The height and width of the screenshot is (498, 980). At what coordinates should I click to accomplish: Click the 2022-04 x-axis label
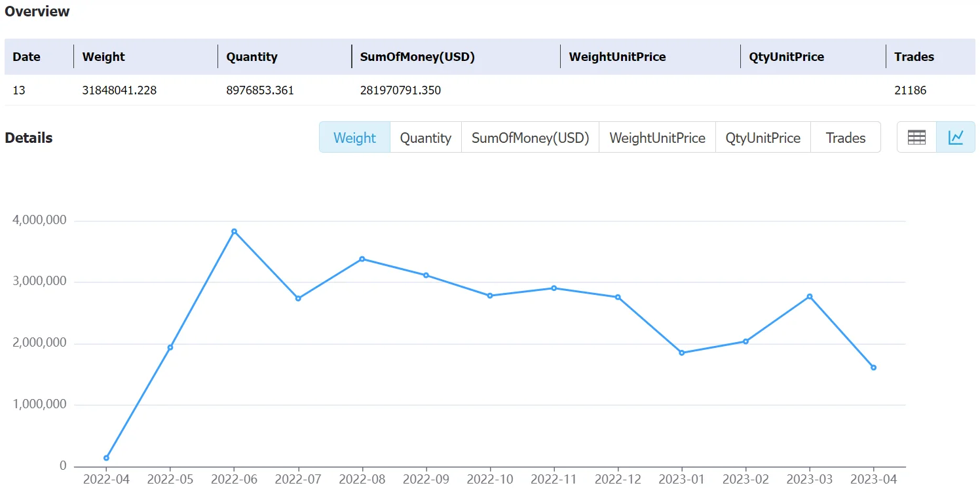click(x=106, y=480)
